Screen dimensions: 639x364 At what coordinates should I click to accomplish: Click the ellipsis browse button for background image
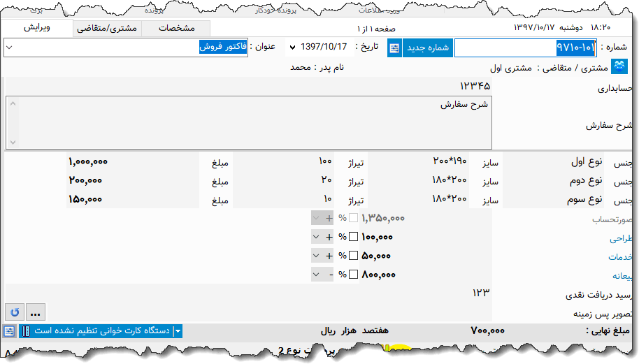click(36, 311)
